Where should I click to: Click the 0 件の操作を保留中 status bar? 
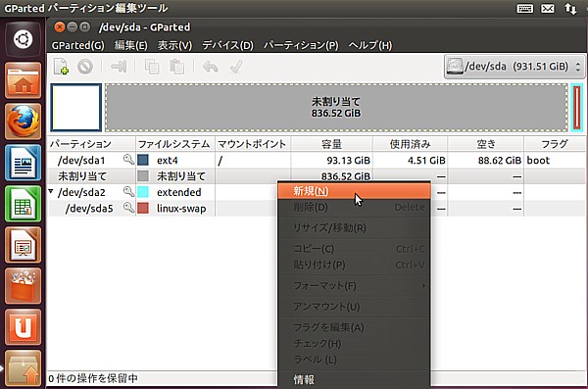coord(93,378)
